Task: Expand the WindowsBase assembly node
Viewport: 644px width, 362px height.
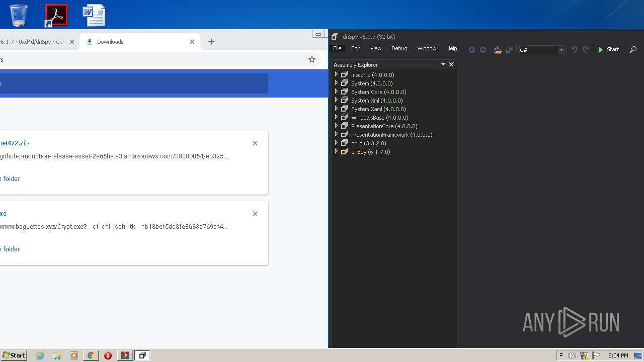Action: 336,117
